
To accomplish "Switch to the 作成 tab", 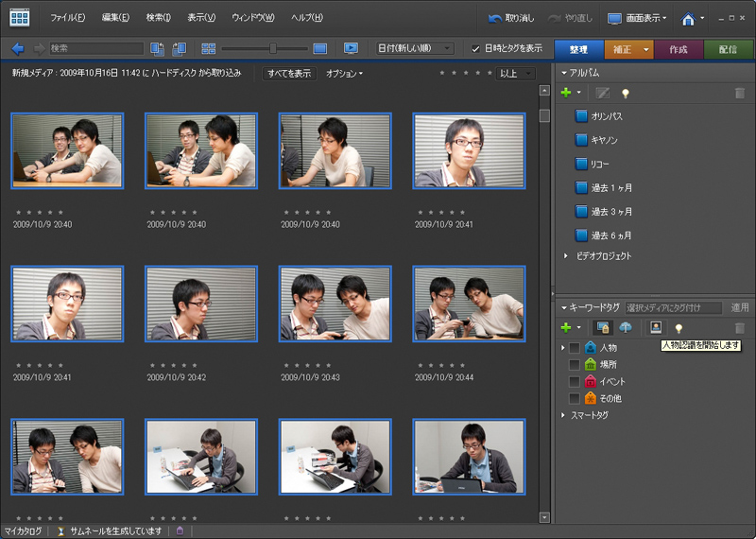I will click(x=678, y=50).
